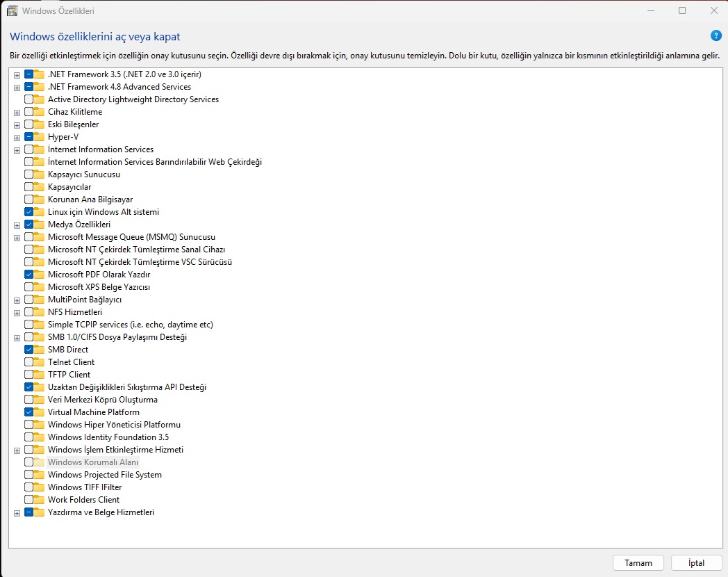Close the Windows Özellikleri window
This screenshot has height=577, width=728.
click(x=714, y=10)
